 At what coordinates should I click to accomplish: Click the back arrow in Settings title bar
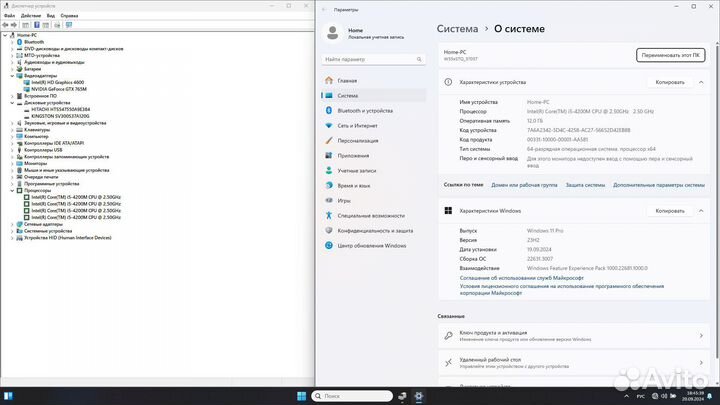click(324, 10)
